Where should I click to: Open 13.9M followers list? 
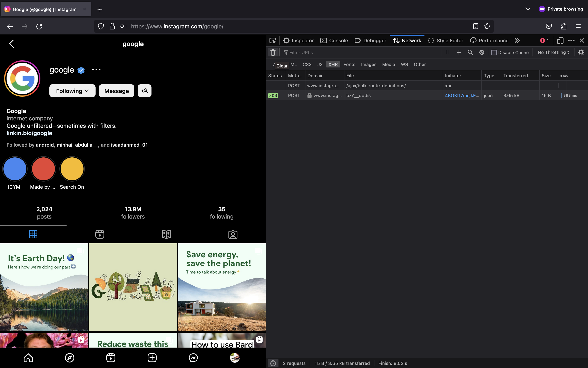133,213
